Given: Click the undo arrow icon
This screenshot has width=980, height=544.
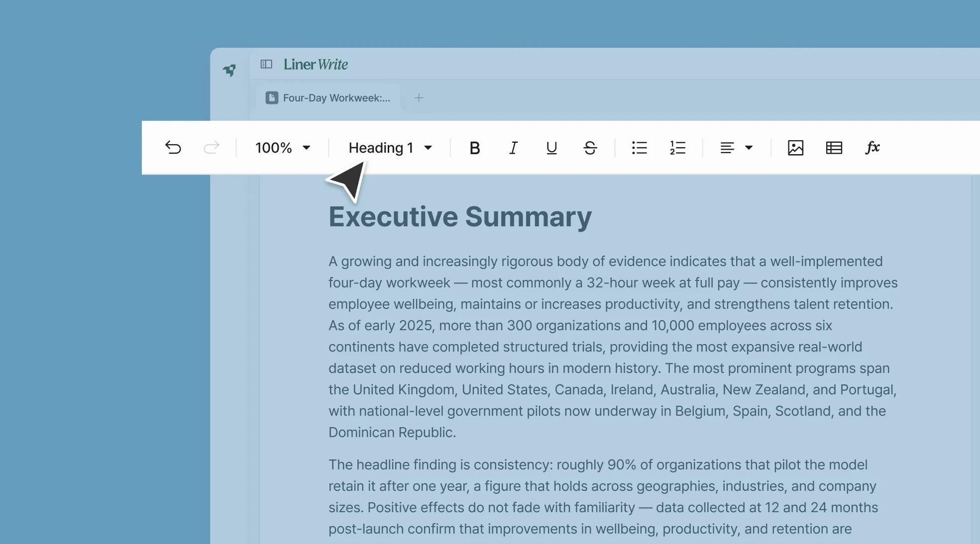Looking at the screenshot, I should tap(173, 148).
